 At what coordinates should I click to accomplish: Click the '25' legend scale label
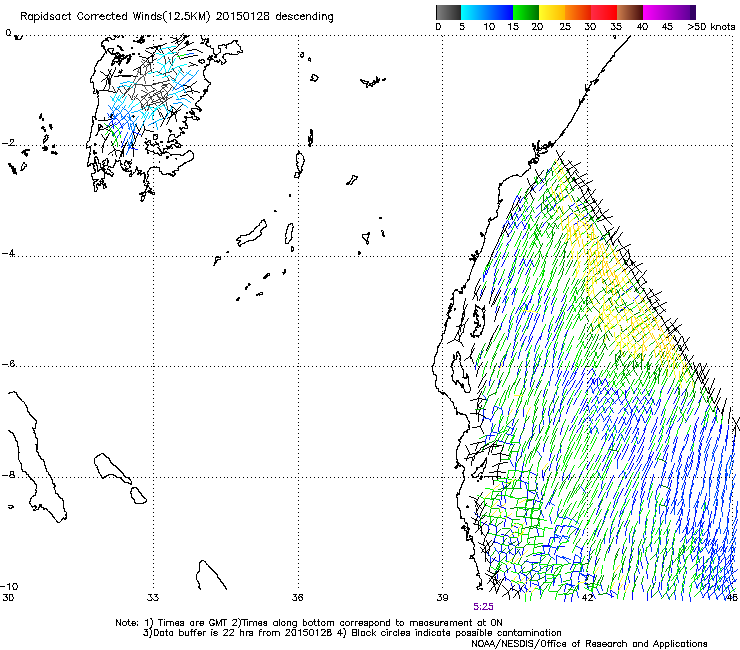click(x=565, y=27)
